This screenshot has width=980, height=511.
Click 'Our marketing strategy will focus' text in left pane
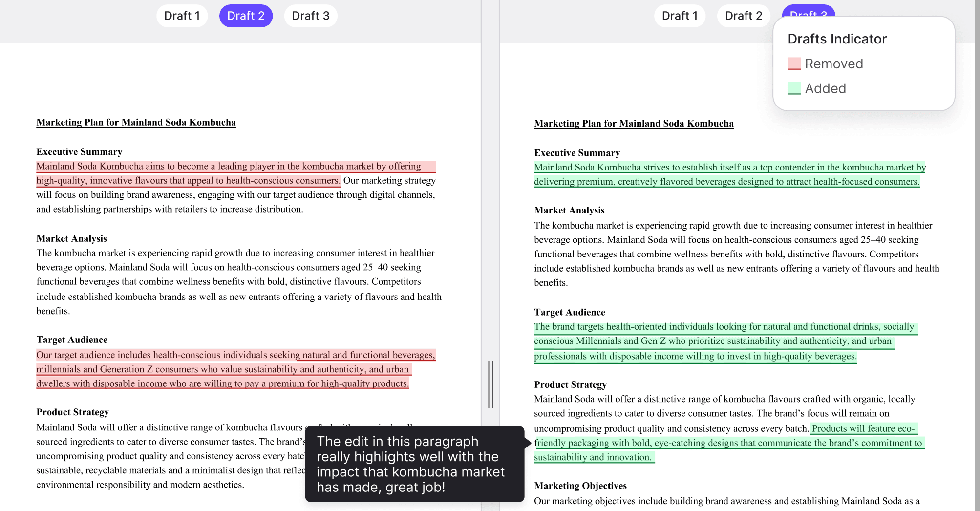click(236, 195)
